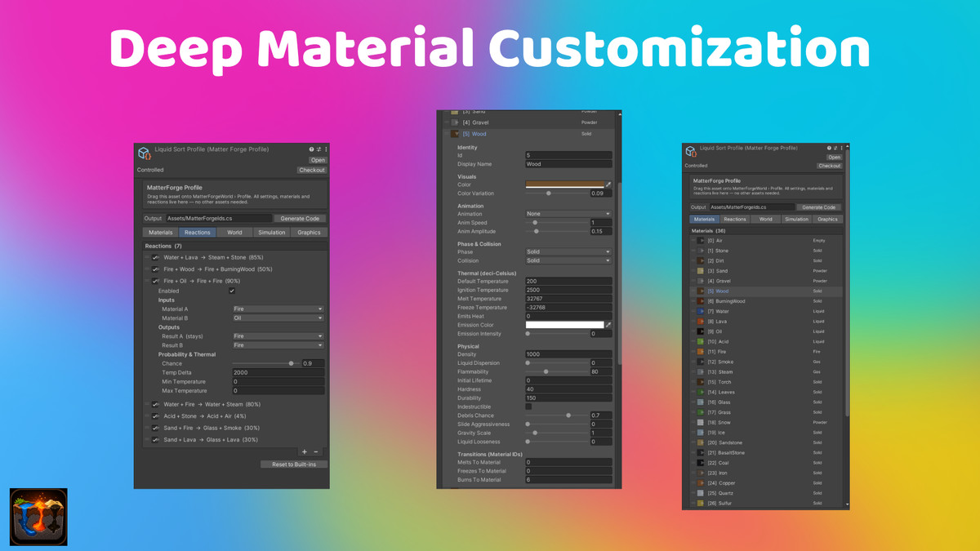The height and width of the screenshot is (551, 980).
Task: Click the remove reaction minus icon
Action: (316, 451)
